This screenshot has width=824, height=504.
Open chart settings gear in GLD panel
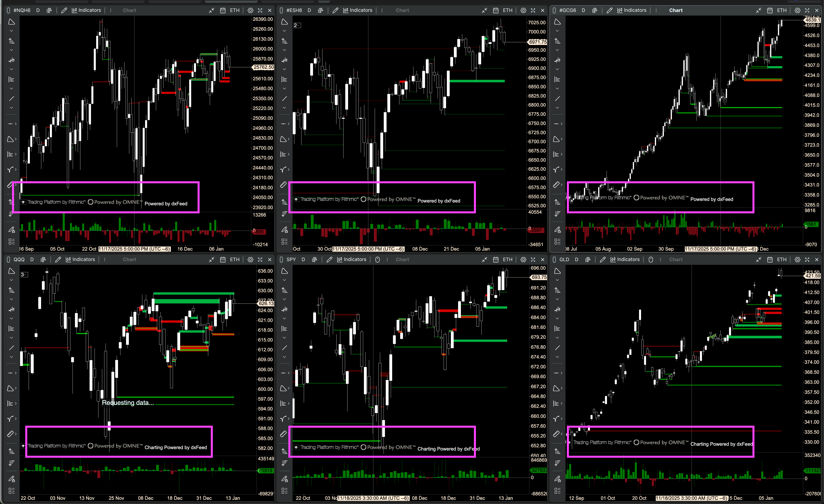(x=797, y=260)
